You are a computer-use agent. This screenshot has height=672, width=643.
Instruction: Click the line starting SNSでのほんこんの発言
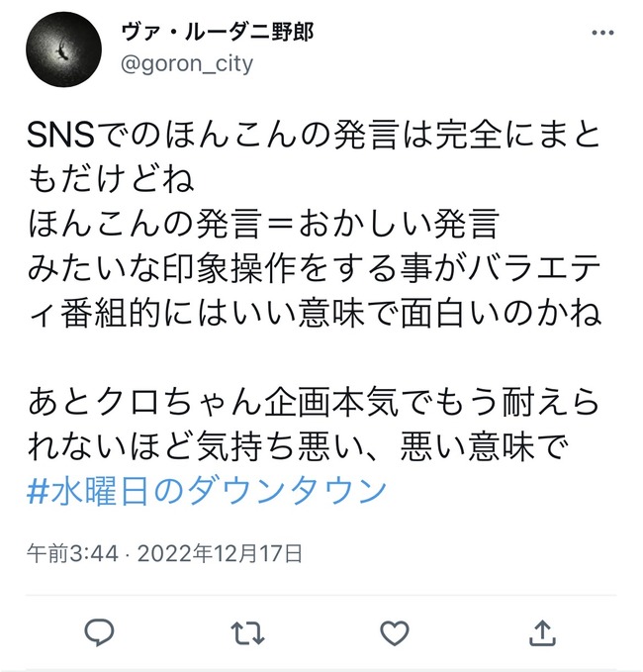(314, 135)
